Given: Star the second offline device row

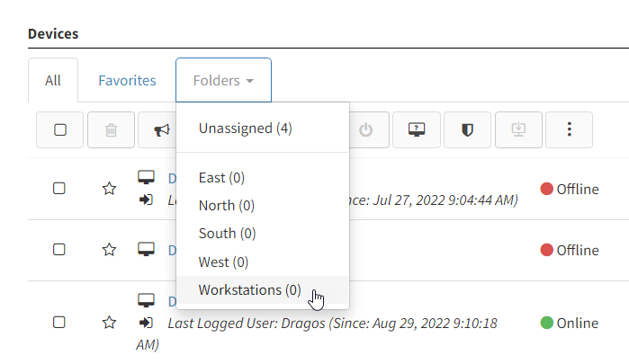Looking at the screenshot, I should [x=109, y=250].
